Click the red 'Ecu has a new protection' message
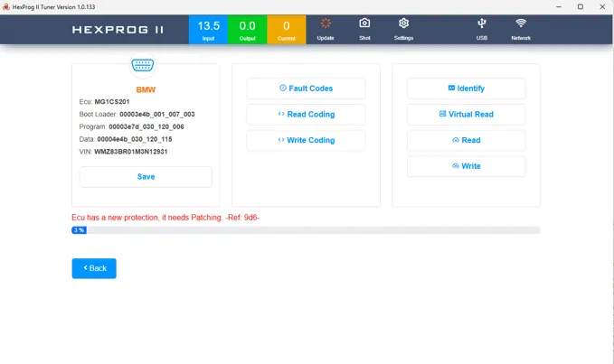The image size is (614, 364). pos(165,218)
